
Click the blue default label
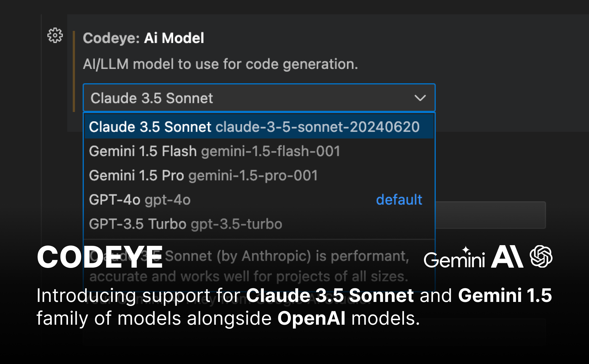click(399, 200)
